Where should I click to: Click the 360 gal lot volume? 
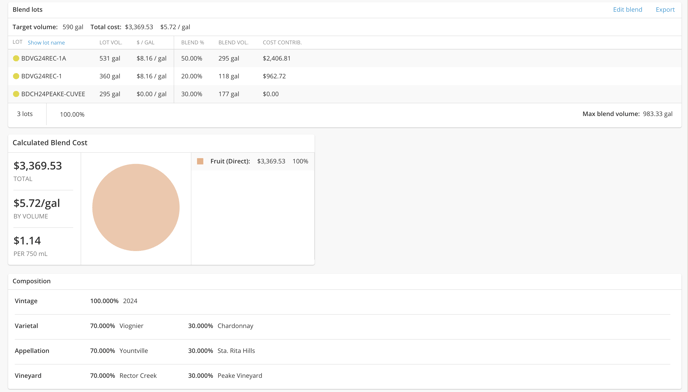[x=110, y=76]
